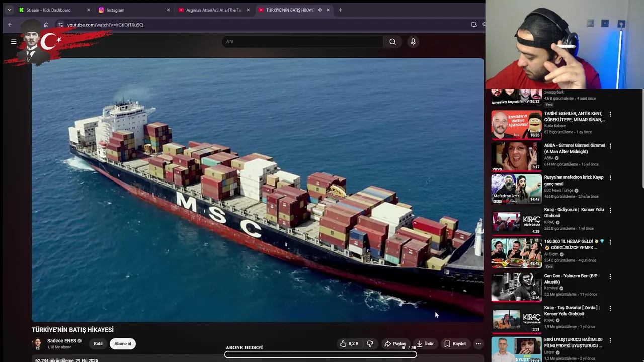Open site info icon beside the URL

(60, 25)
